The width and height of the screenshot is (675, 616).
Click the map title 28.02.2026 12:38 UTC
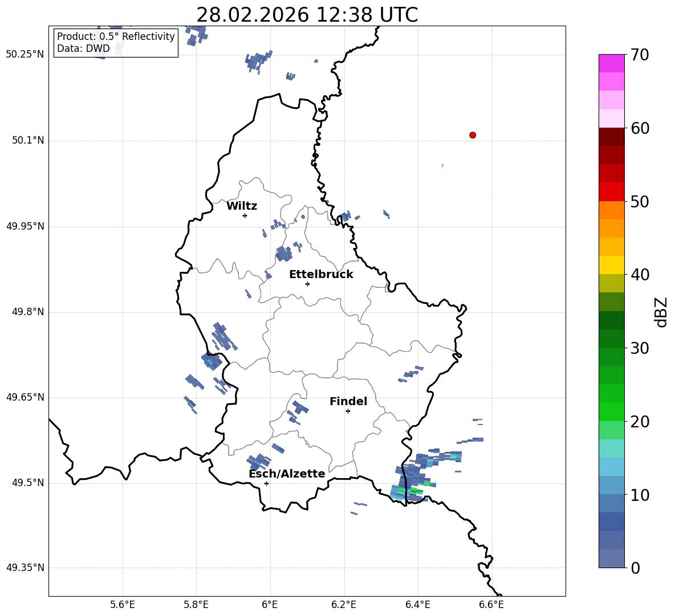point(307,15)
